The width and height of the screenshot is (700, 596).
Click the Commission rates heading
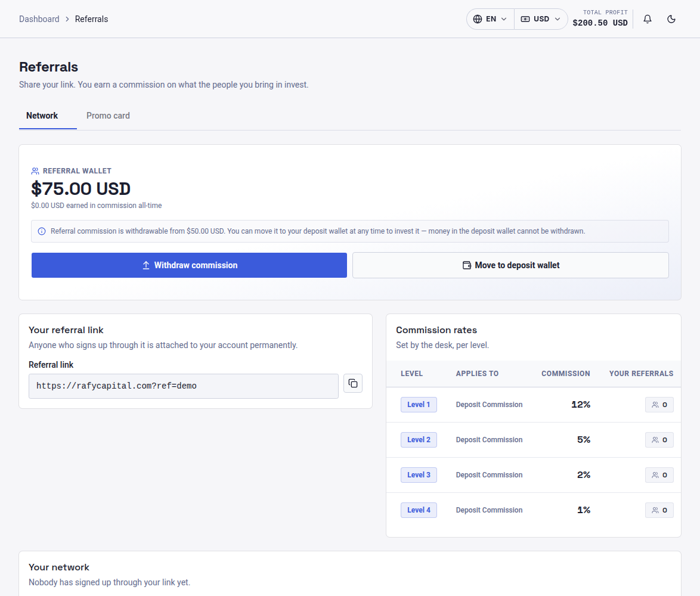click(436, 330)
